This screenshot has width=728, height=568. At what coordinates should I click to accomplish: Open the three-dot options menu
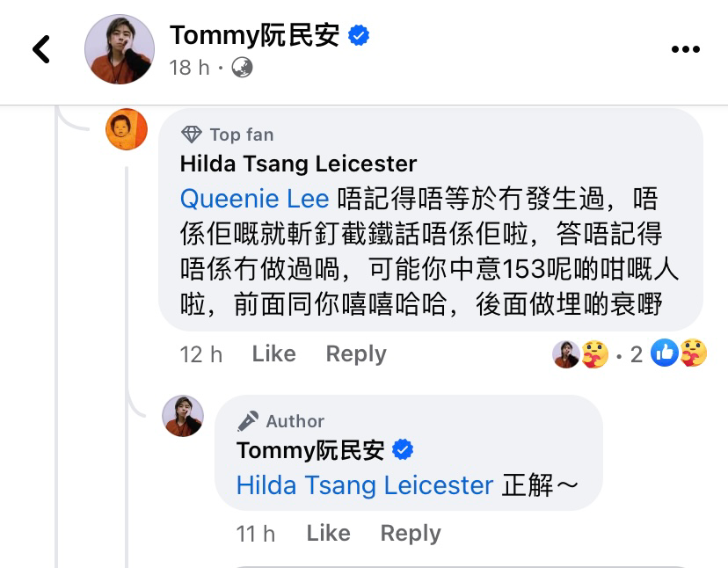click(x=685, y=50)
